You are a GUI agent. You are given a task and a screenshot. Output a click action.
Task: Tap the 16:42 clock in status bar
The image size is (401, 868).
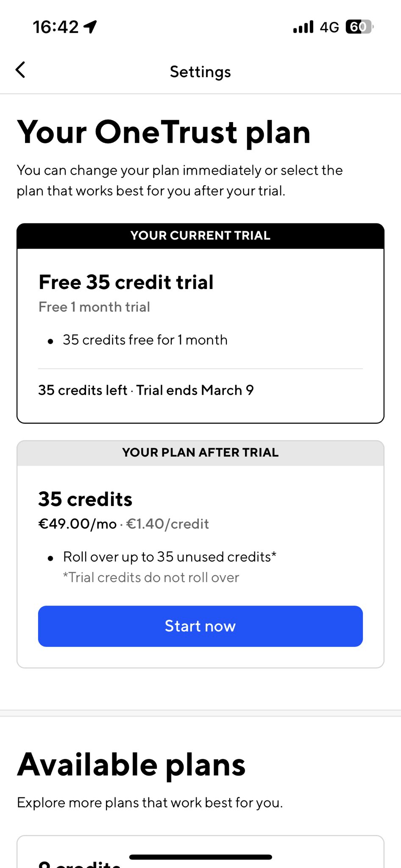click(x=56, y=27)
